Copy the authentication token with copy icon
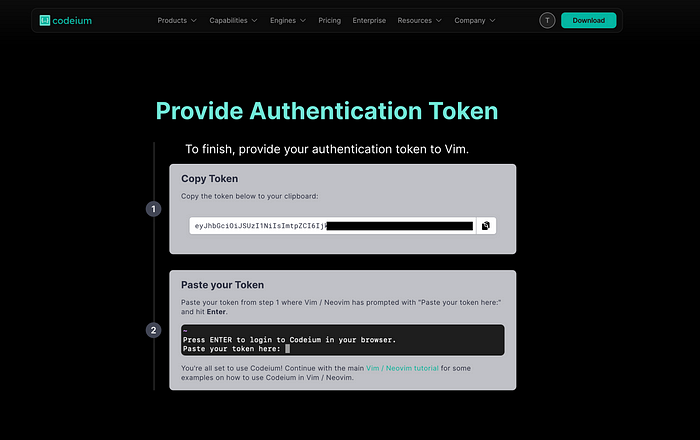Image resolution: width=700 pixels, height=440 pixels. click(x=486, y=226)
